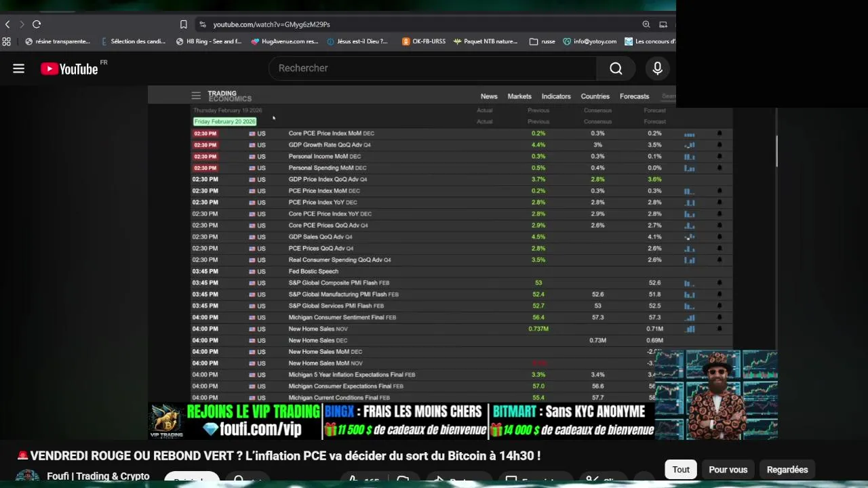
Task: Select the 'Regardées' filter chip
Action: [787, 470]
